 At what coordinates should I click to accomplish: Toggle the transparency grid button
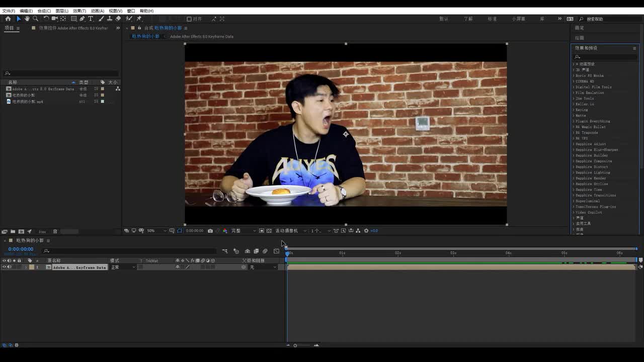point(269,231)
